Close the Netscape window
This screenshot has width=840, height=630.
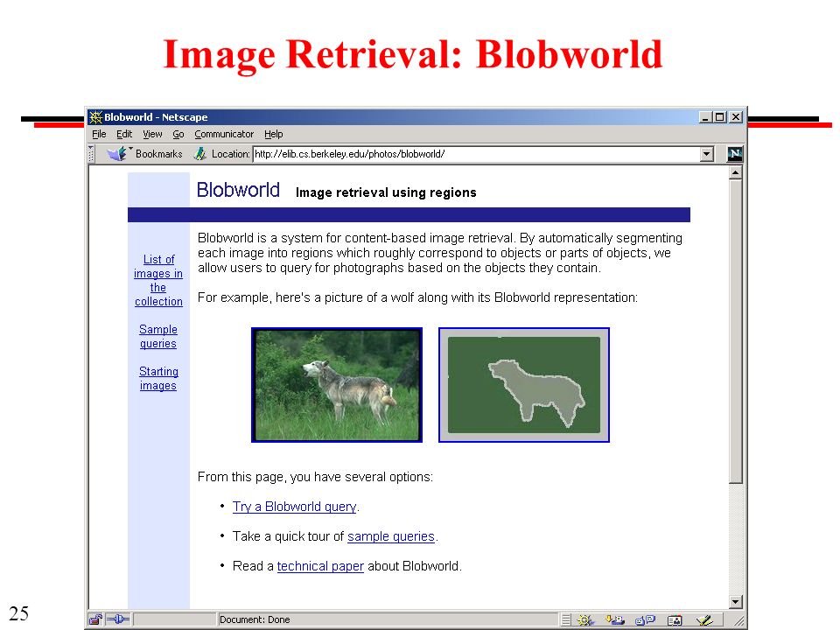(x=736, y=116)
